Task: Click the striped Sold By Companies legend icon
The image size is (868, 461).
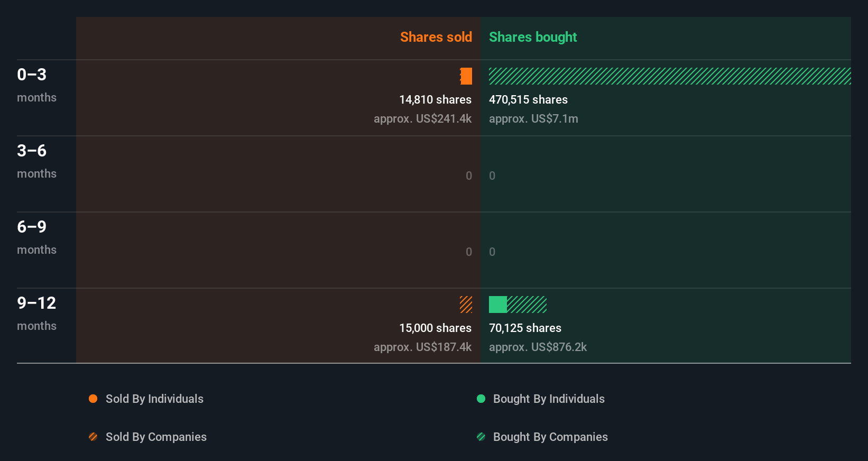Action: [93, 437]
